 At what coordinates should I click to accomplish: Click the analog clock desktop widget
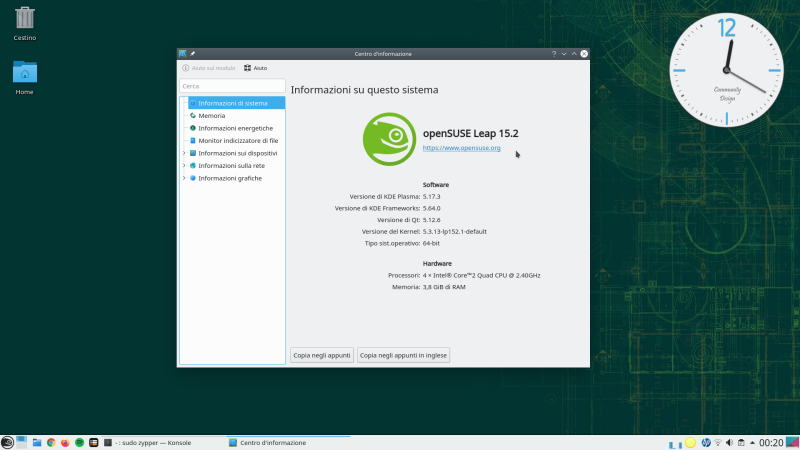[x=727, y=70]
